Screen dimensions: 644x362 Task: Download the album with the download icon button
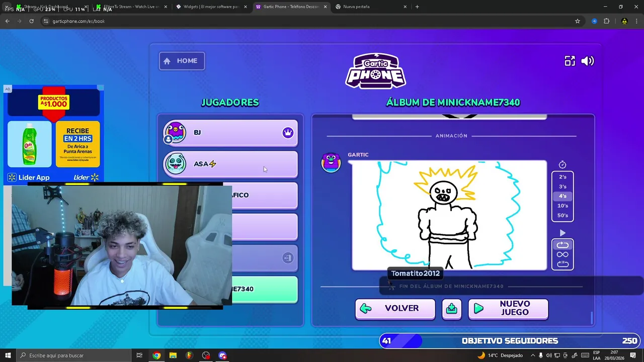[451, 308]
